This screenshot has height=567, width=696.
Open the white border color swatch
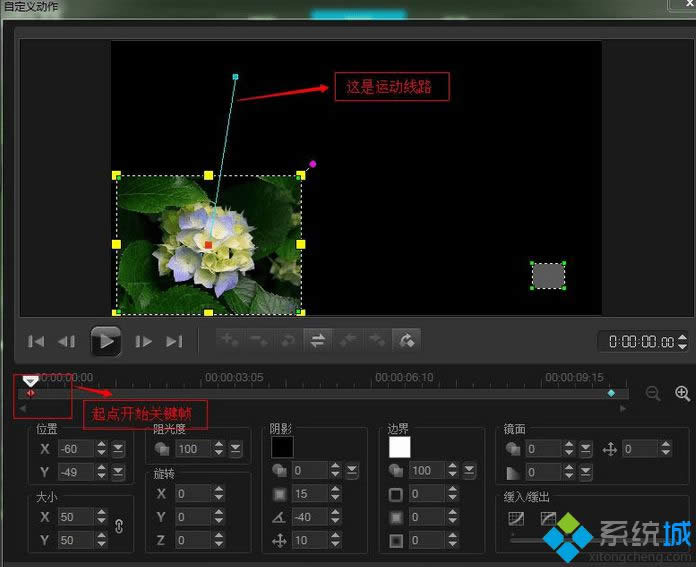point(400,447)
